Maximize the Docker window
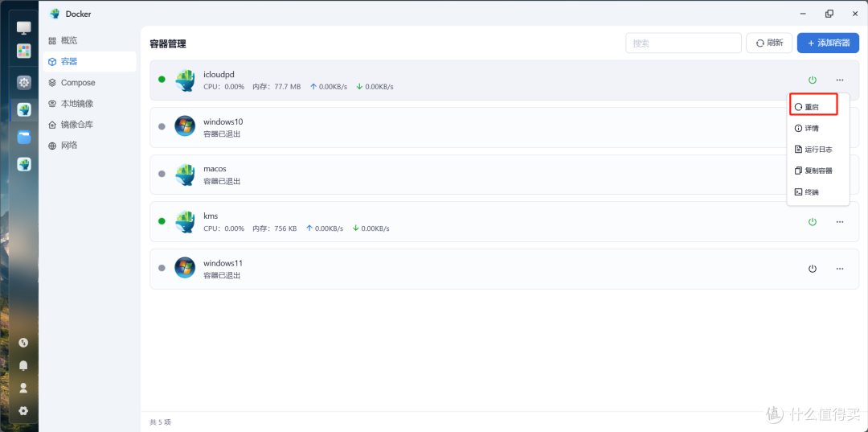This screenshot has height=432, width=868. 829,14
